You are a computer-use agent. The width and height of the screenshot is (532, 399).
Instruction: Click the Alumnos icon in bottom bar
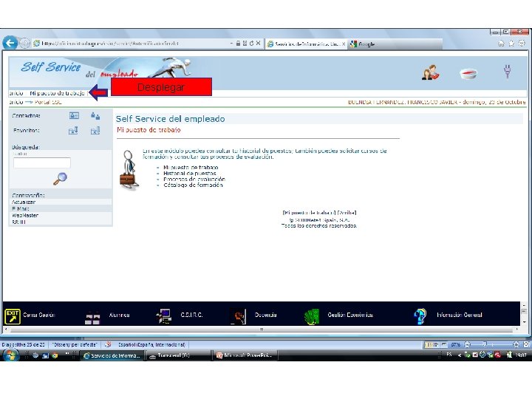point(92,317)
